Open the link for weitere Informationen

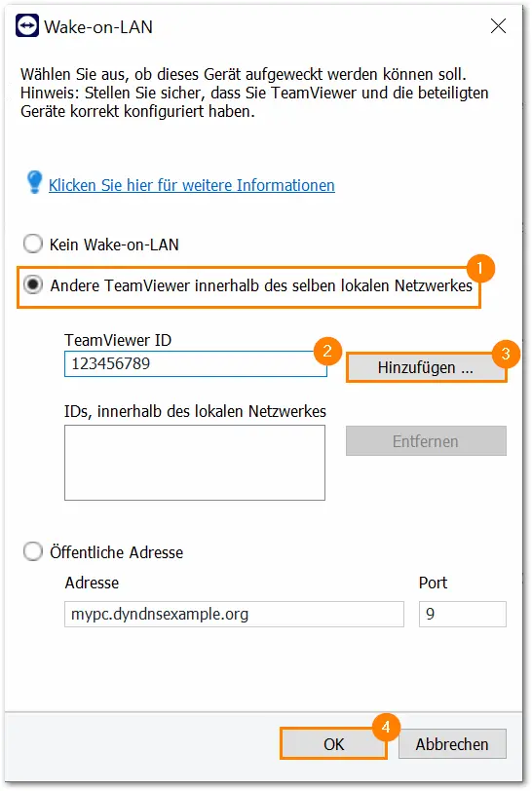192,185
